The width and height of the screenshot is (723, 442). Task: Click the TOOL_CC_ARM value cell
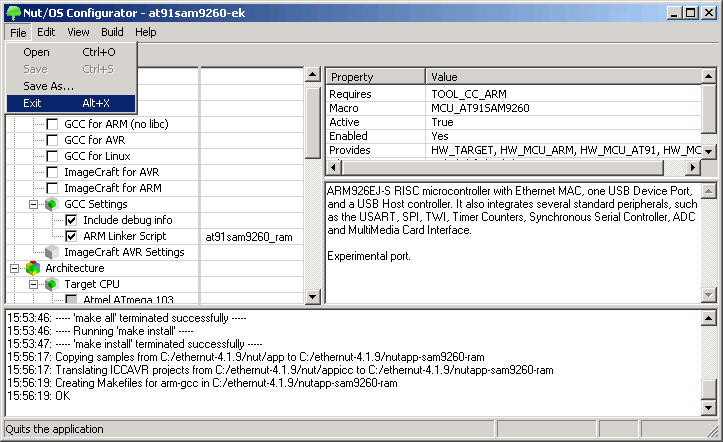(563, 94)
